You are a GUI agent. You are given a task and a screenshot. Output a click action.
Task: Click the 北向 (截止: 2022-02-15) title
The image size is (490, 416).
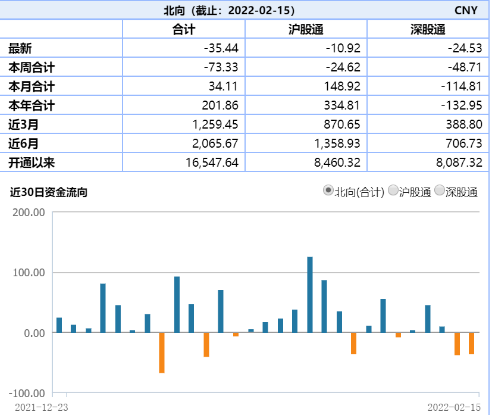tap(229, 10)
